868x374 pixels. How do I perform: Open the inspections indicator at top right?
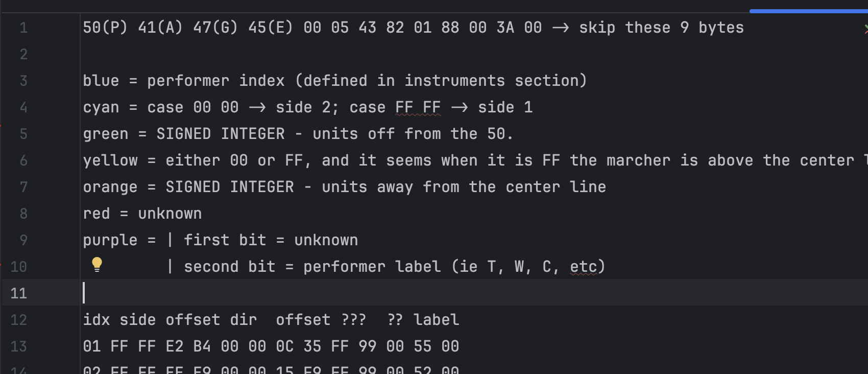864,29
